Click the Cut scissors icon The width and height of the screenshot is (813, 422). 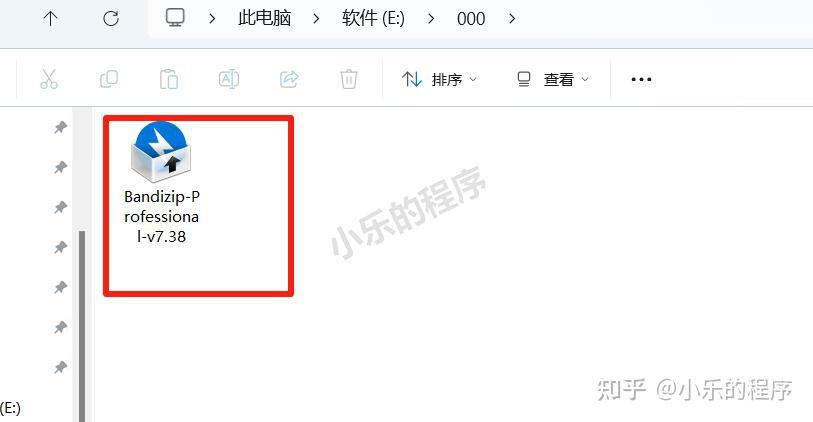(x=49, y=79)
